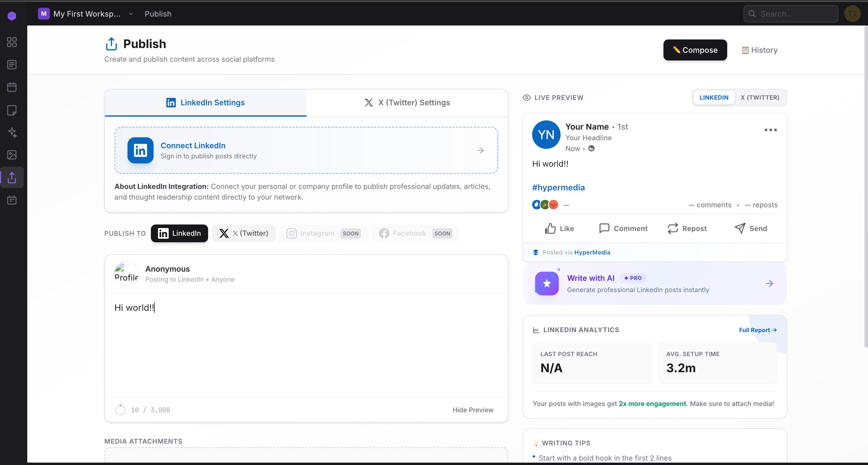Toggle LinkedIn publish destination off
The image size is (868, 465).
pyautogui.click(x=179, y=233)
